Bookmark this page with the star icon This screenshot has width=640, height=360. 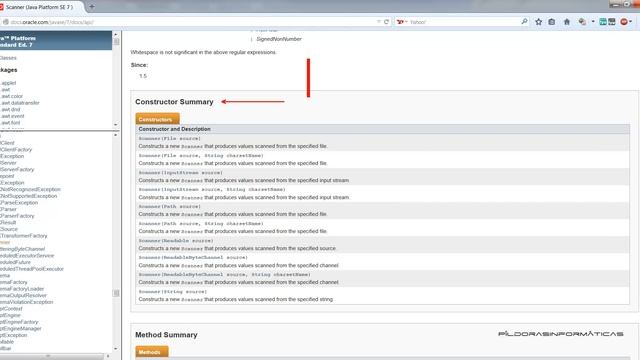coord(538,22)
